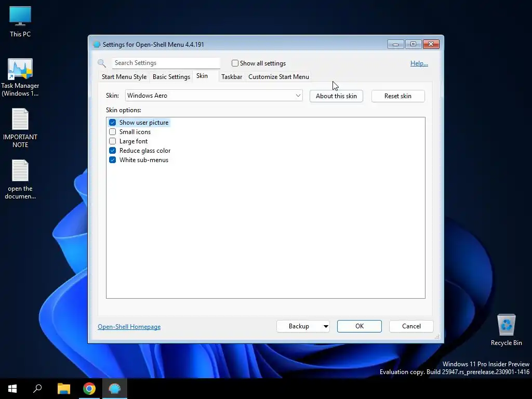532x399 pixels.
Task: Select the Skin tab
Action: [x=202, y=76]
